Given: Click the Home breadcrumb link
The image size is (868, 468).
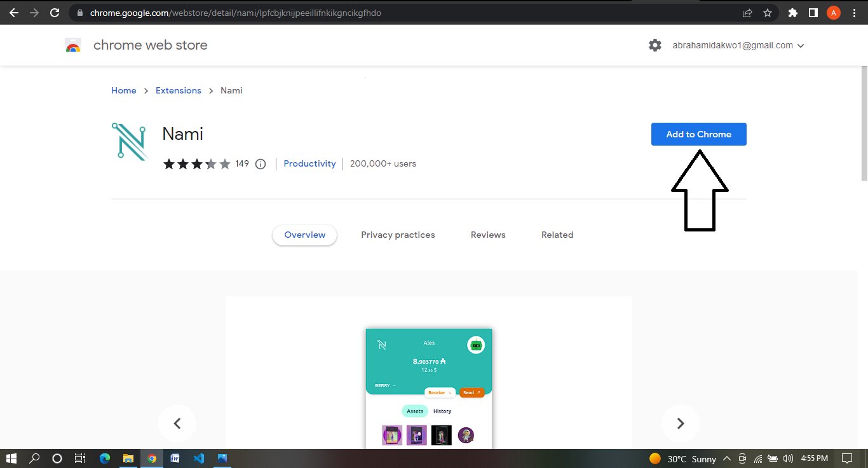Looking at the screenshot, I should pos(124,90).
